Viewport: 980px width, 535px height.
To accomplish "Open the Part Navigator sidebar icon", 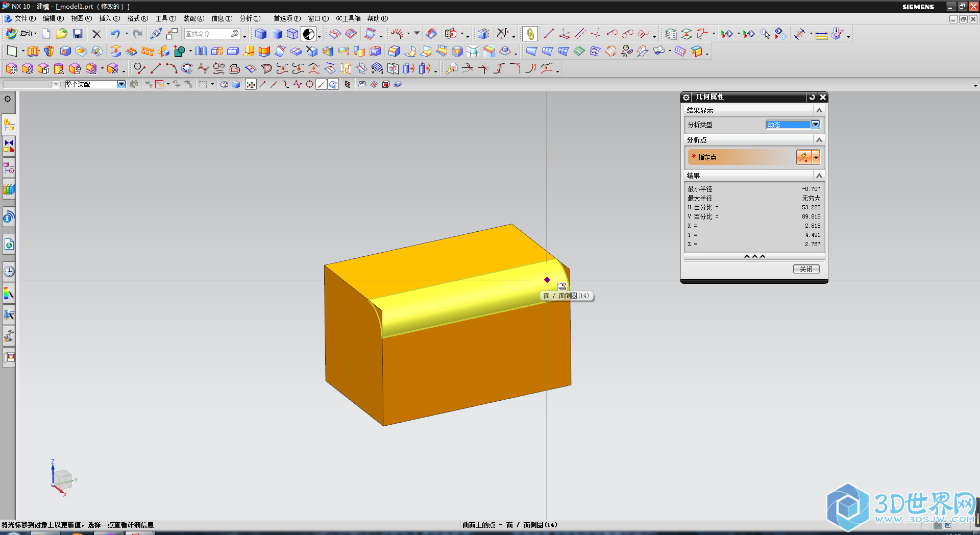I will coord(9,168).
